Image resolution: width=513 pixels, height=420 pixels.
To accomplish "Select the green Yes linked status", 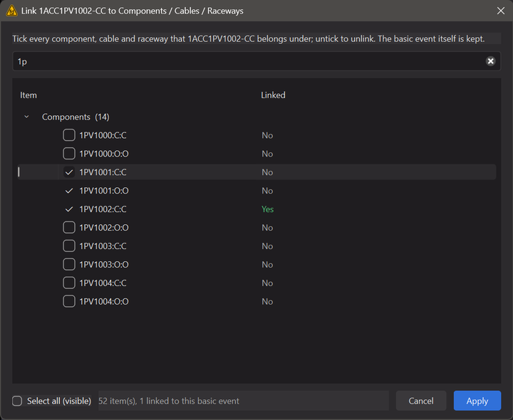I will click(268, 209).
